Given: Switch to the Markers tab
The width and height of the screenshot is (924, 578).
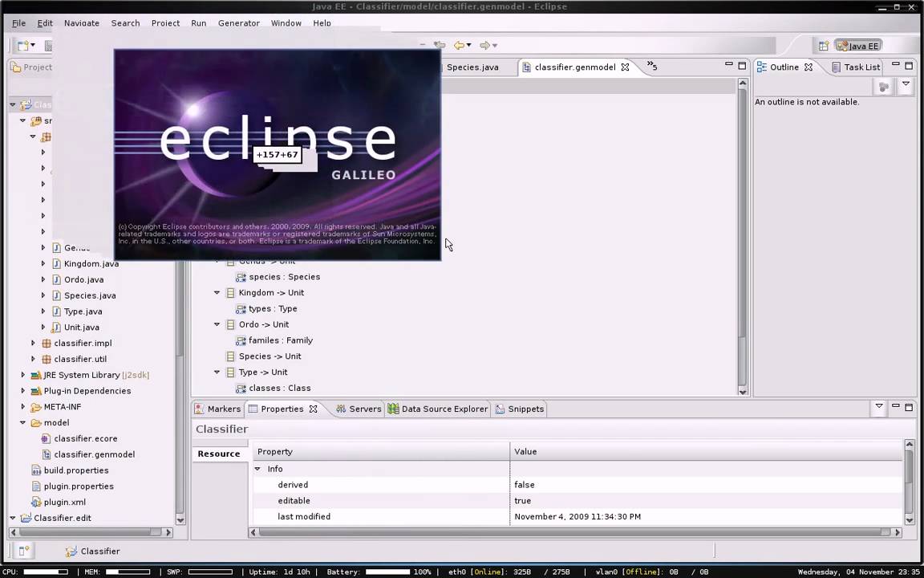Looking at the screenshot, I should point(217,409).
